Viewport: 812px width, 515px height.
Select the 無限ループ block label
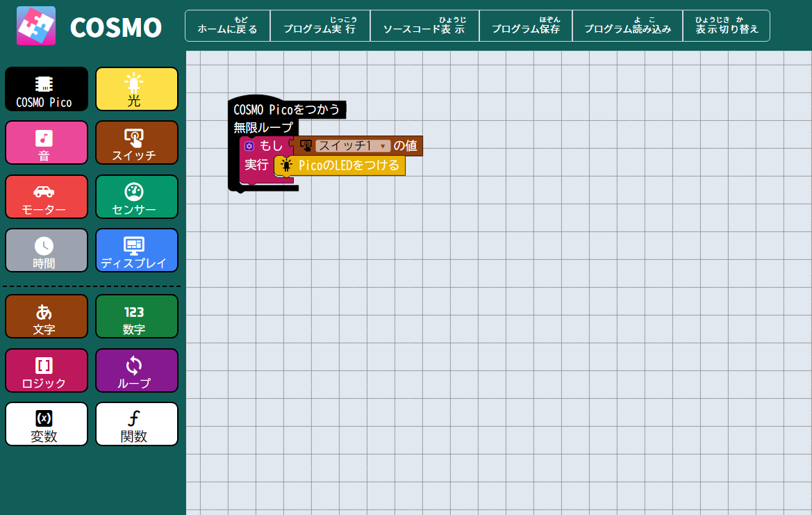[263, 127]
